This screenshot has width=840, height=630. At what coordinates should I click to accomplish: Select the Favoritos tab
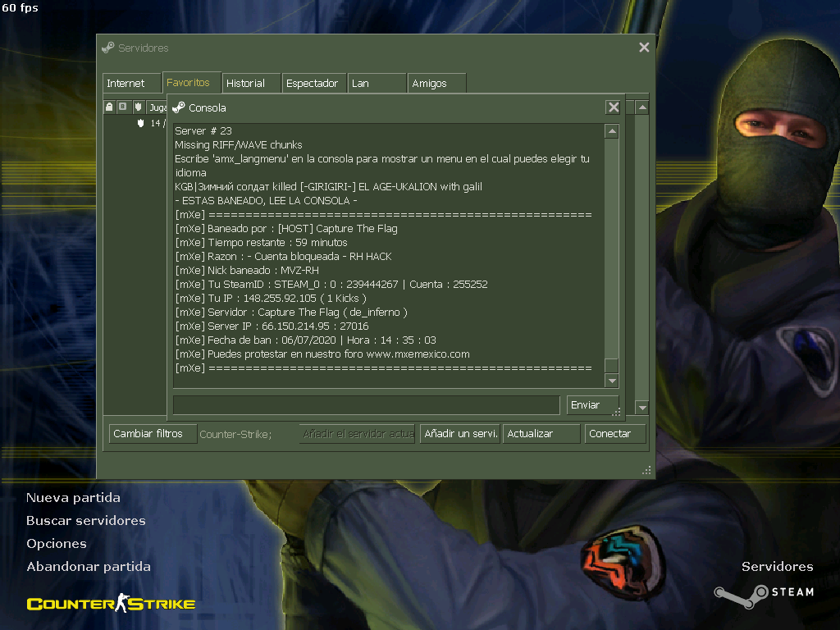tap(192, 83)
